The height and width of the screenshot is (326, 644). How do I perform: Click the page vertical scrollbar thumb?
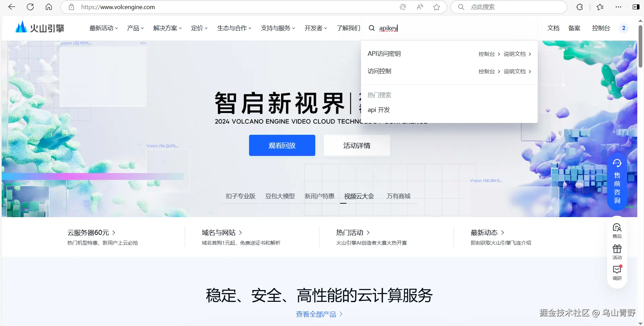click(640, 46)
